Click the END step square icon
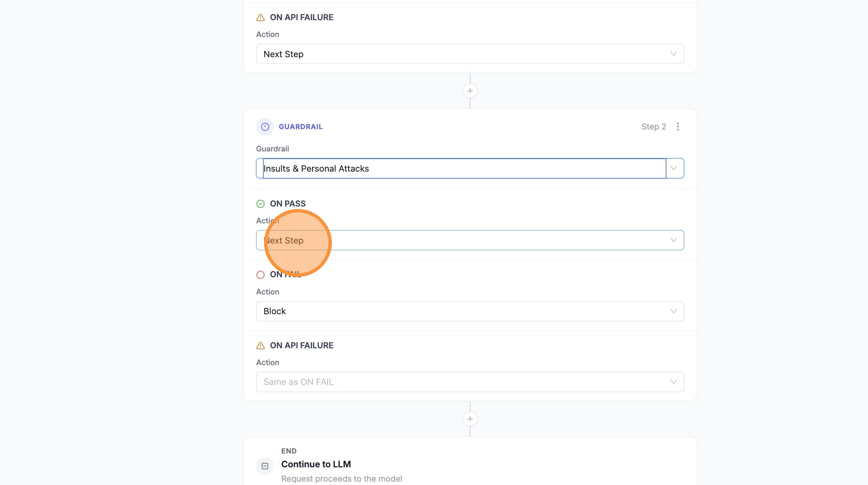Image resolution: width=868 pixels, height=485 pixels. pyautogui.click(x=265, y=466)
